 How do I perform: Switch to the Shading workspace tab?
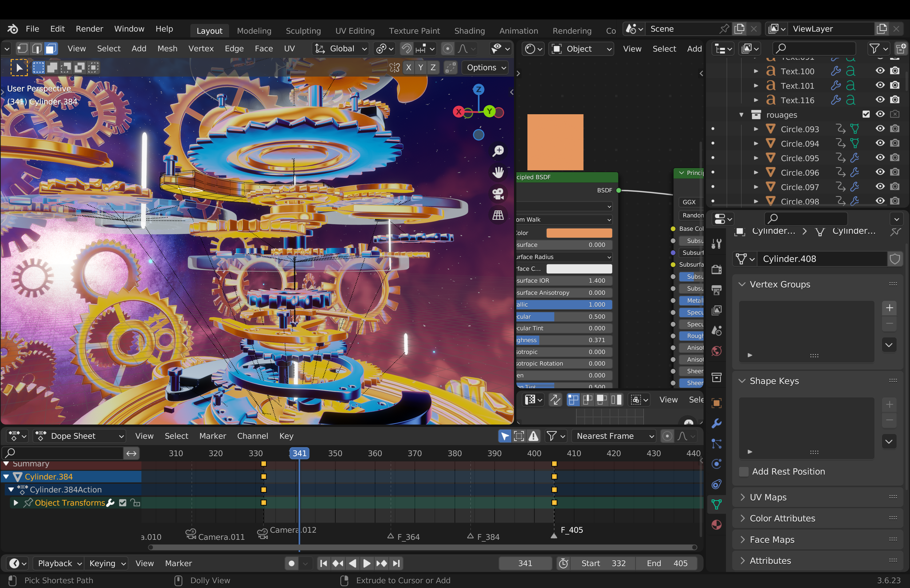(x=469, y=31)
